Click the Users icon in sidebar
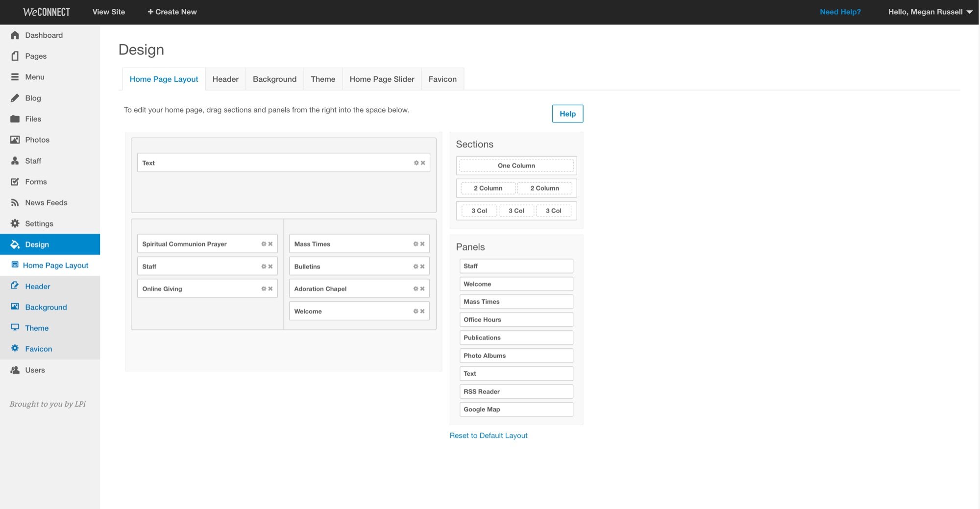Image resolution: width=980 pixels, height=509 pixels. click(15, 370)
